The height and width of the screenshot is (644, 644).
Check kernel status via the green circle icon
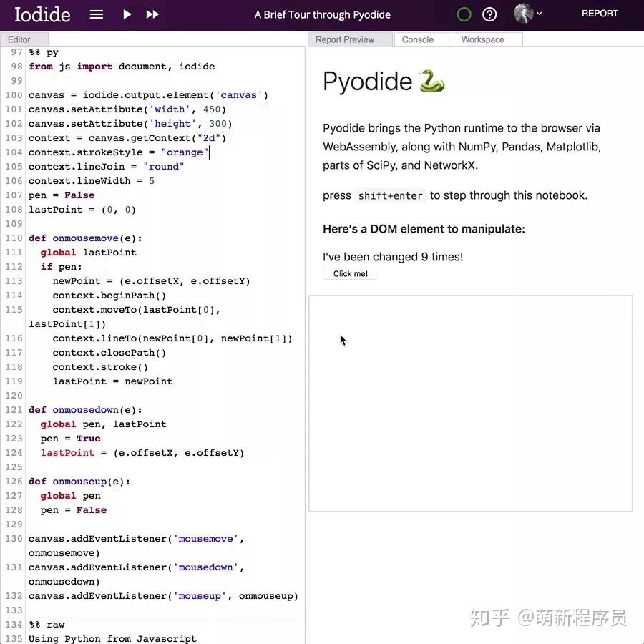click(x=464, y=14)
